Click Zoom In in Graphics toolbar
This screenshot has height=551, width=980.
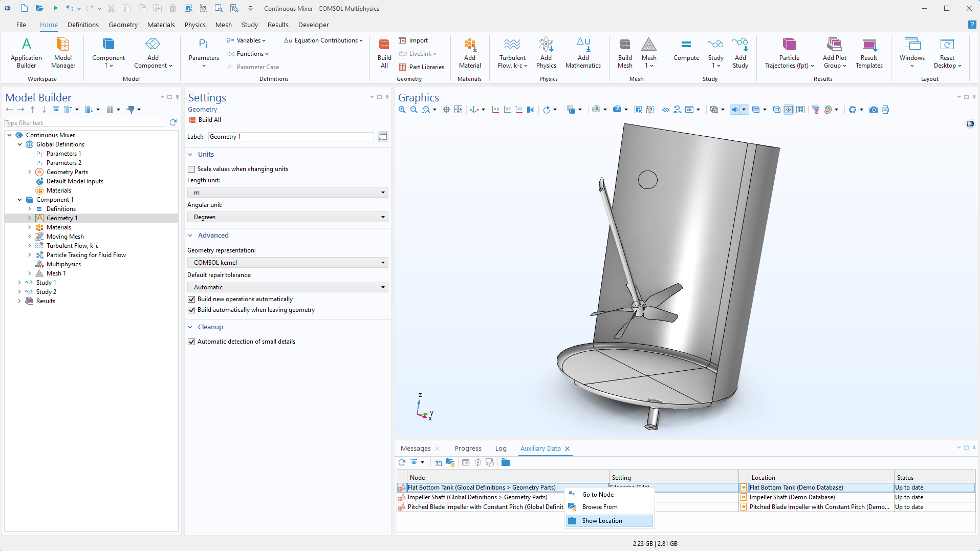click(402, 110)
